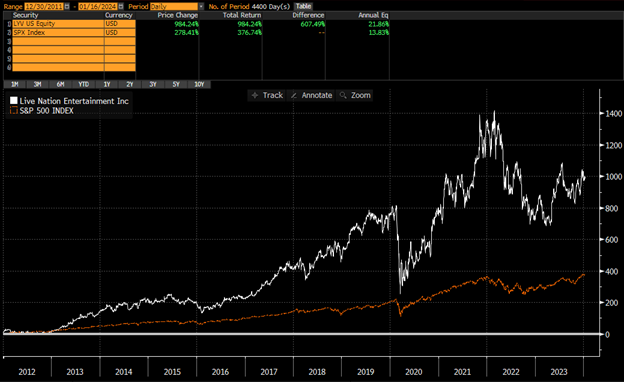Click the Table button

(x=303, y=6)
